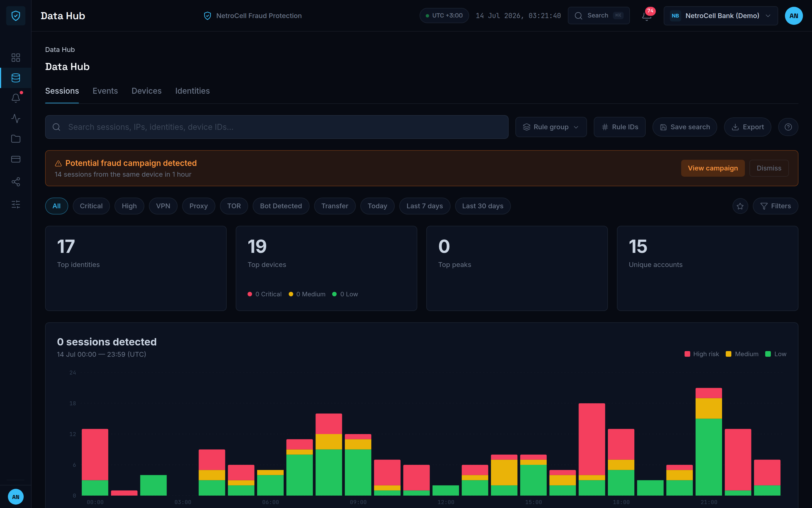The height and width of the screenshot is (508, 812).
Task: Click the "0 sessions detected" heading
Action: (x=107, y=342)
